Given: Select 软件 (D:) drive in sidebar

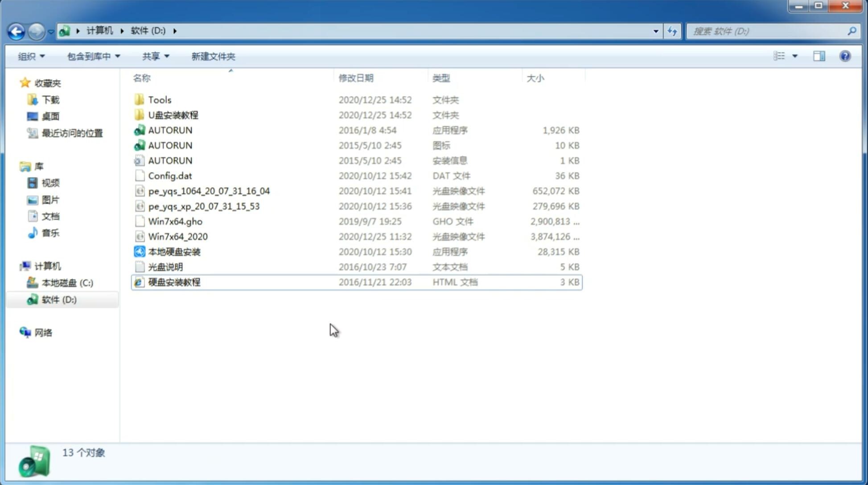Looking at the screenshot, I should (59, 299).
